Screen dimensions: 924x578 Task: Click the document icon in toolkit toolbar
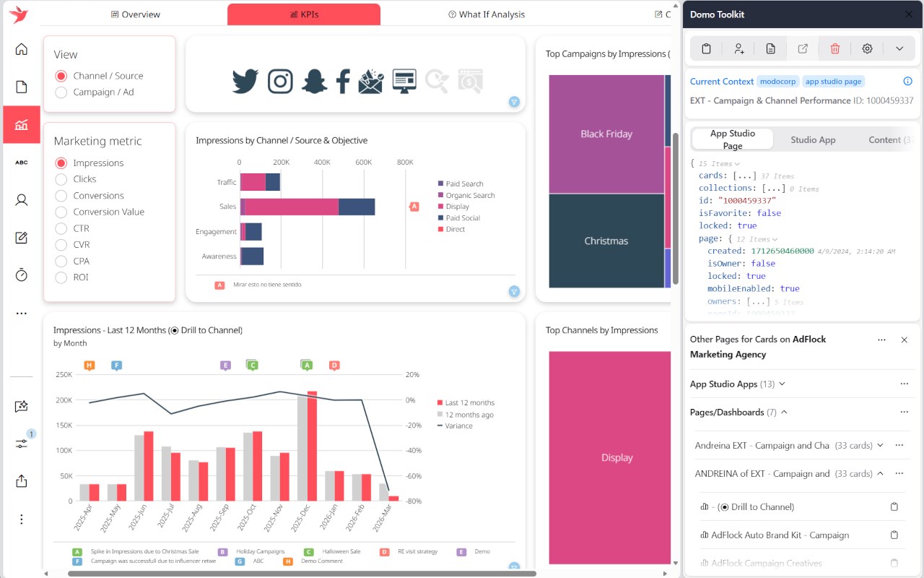(771, 48)
